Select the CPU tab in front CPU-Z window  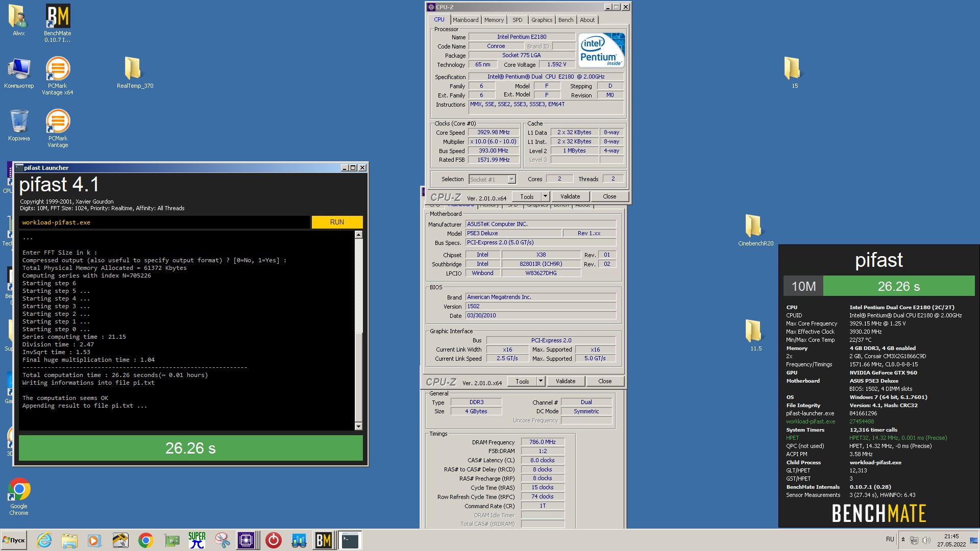(439, 19)
